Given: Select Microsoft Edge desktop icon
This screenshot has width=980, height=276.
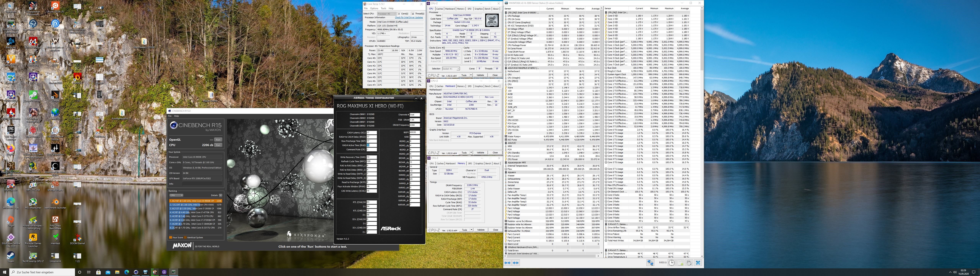Looking at the screenshot, I should [x=11, y=203].
